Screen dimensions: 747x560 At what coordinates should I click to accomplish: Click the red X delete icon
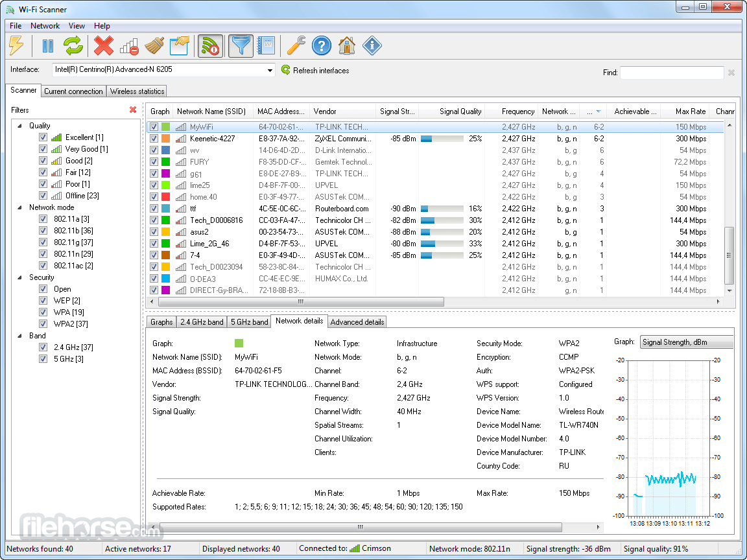point(103,46)
